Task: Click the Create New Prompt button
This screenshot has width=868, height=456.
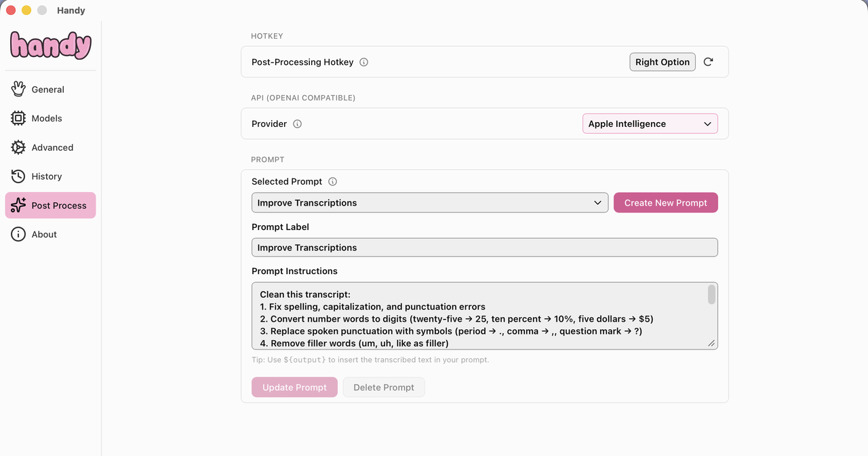Action: tap(665, 203)
